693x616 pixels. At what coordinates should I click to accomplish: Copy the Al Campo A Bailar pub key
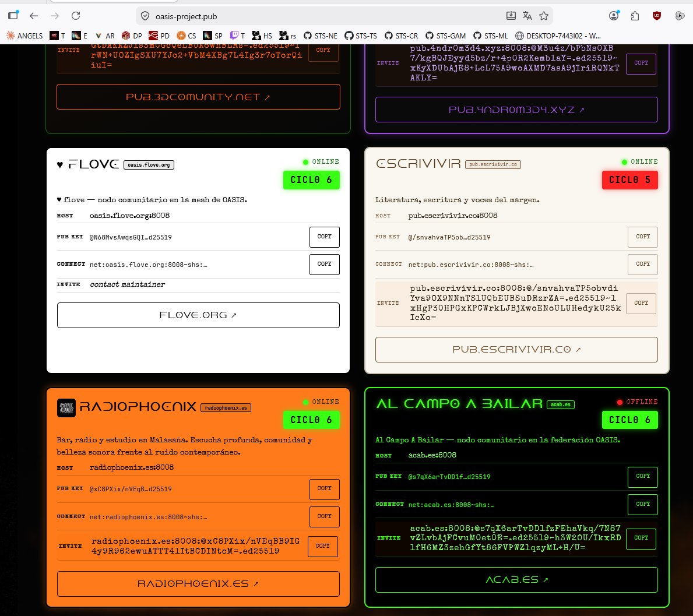coord(643,477)
